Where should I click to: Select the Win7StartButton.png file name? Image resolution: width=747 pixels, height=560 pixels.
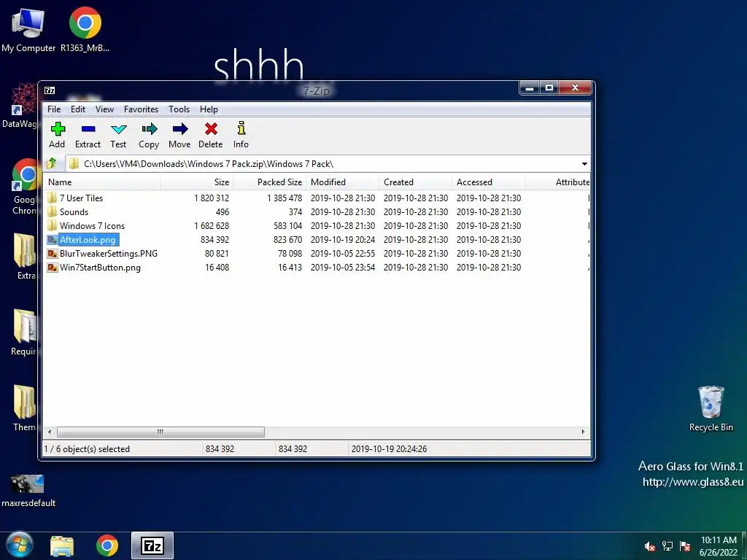100,267
